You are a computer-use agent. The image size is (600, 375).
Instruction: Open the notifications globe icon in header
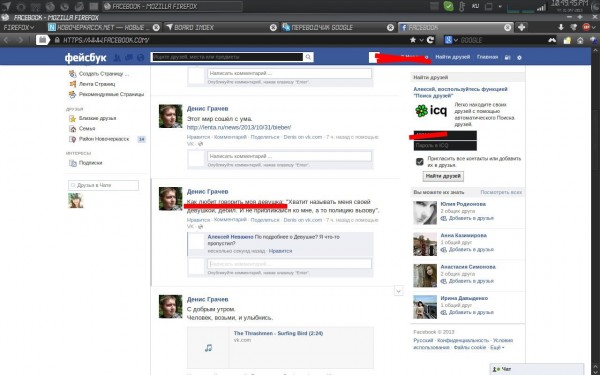coord(140,57)
